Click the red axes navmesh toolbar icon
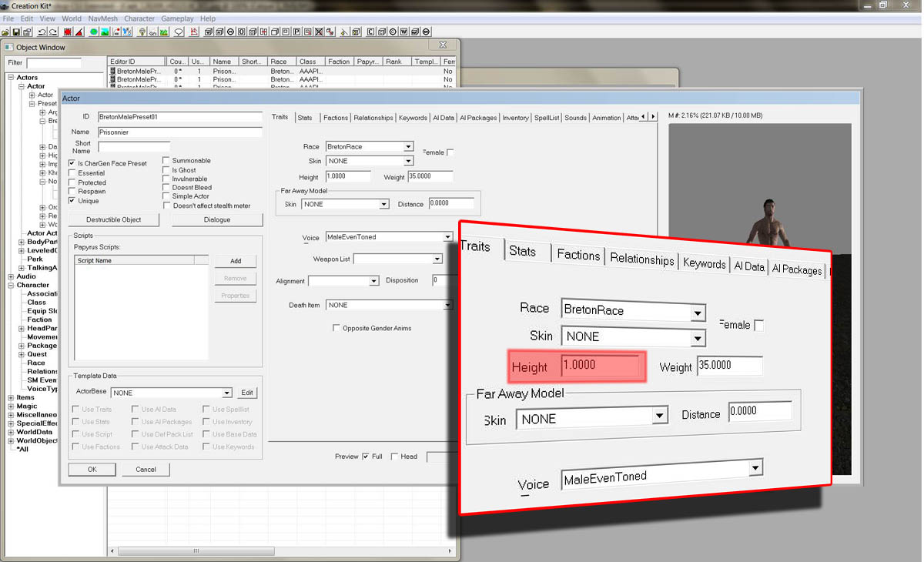924x562 pixels. 194,32
